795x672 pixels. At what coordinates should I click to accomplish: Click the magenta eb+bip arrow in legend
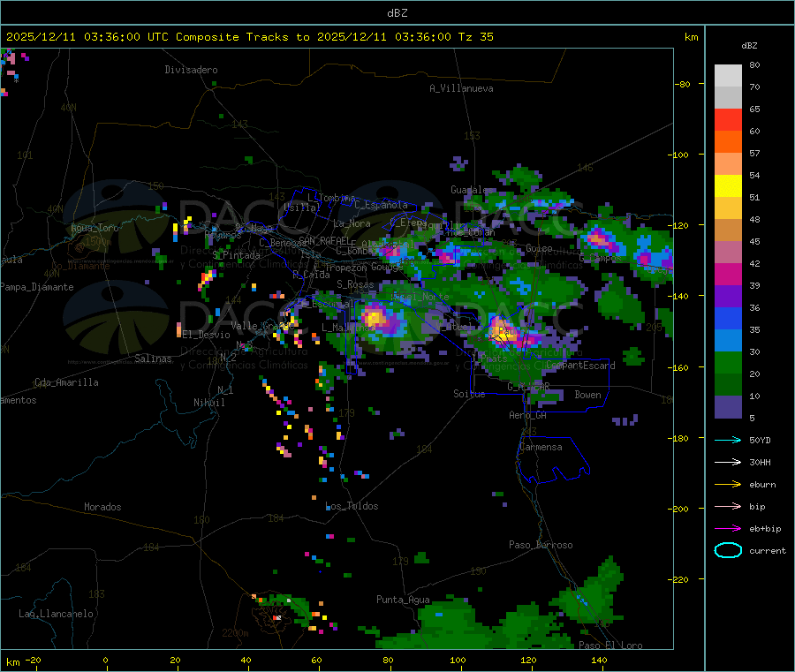[728, 529]
